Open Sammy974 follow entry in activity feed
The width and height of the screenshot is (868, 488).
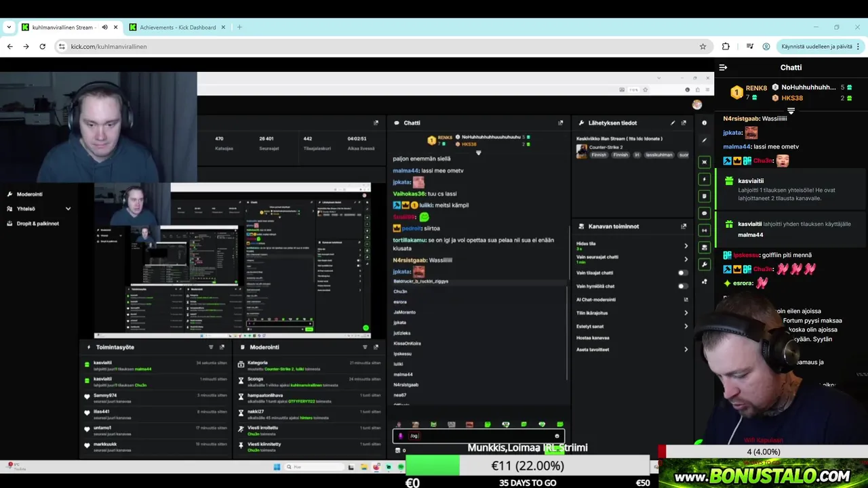click(156, 398)
